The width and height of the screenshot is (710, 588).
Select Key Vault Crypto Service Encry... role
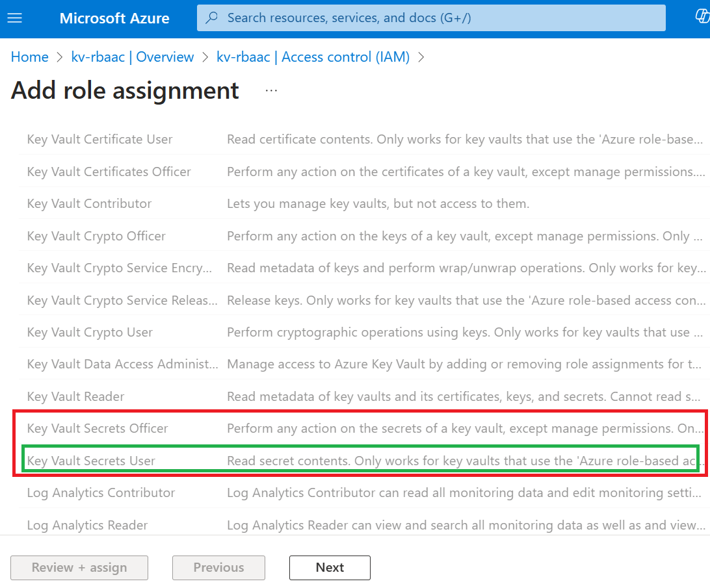pyautogui.click(x=119, y=268)
